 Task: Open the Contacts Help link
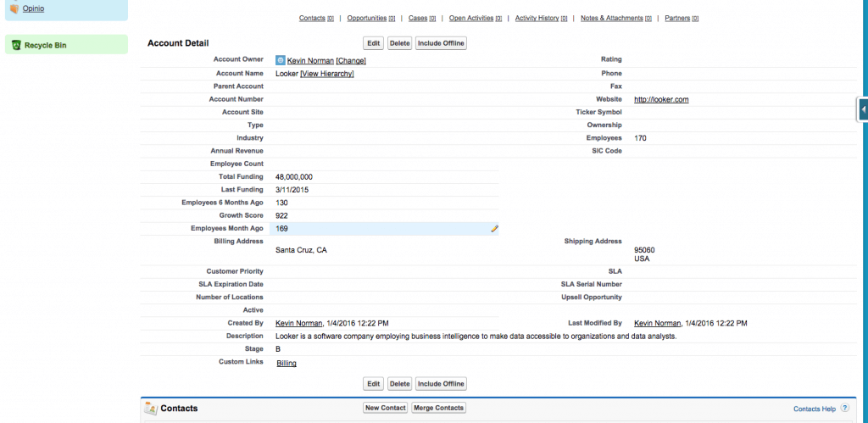point(815,409)
